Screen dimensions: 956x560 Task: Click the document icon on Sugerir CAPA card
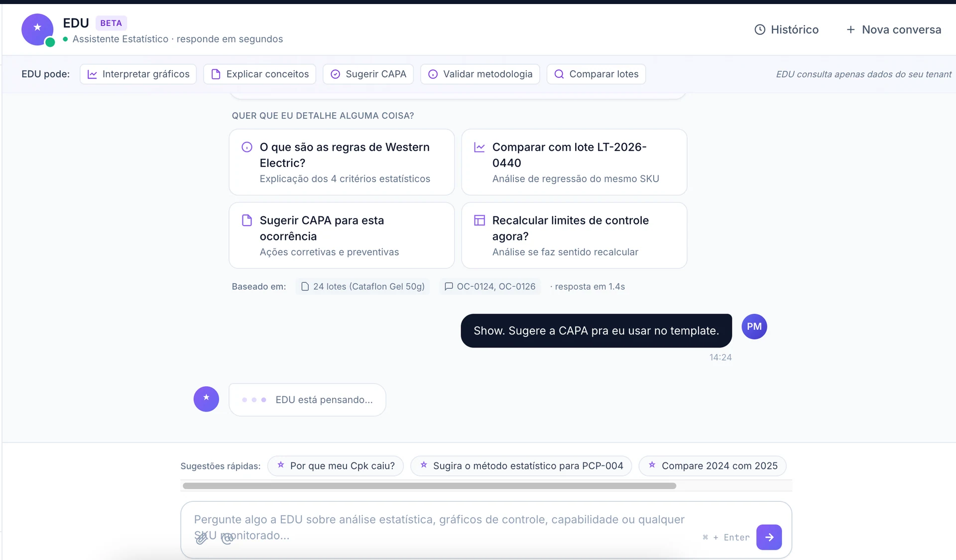coord(247,220)
